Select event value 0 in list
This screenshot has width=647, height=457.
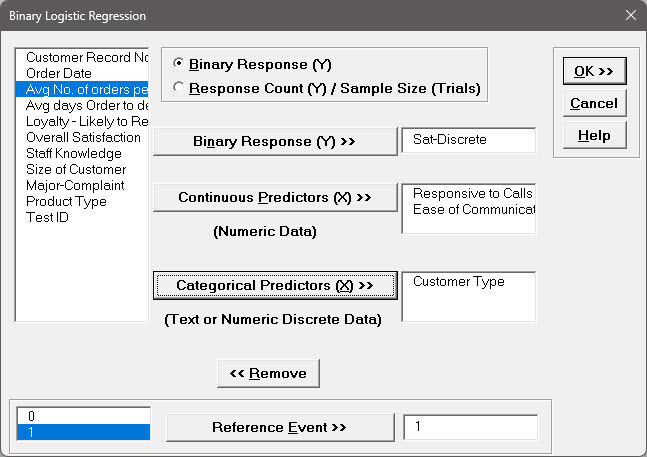click(83, 415)
